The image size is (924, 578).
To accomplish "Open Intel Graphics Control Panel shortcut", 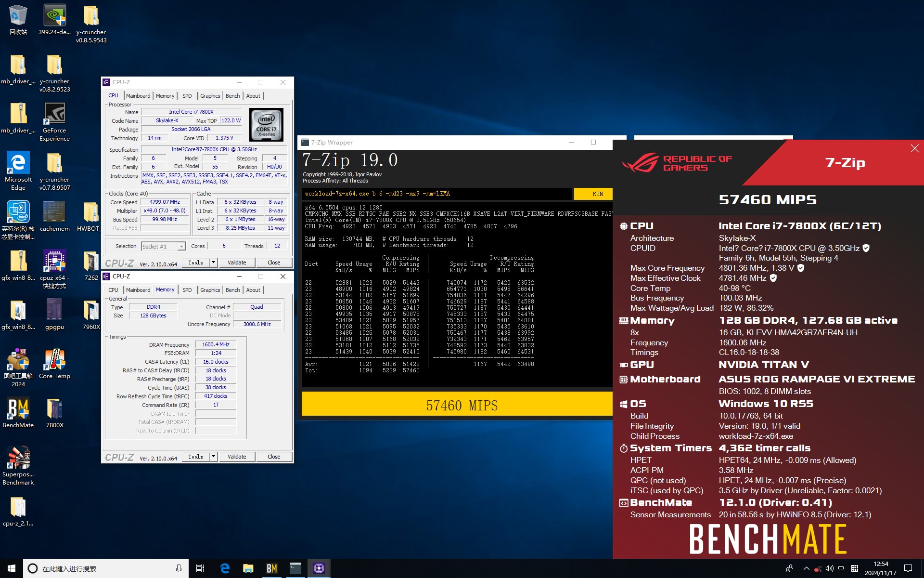I will click(x=18, y=220).
